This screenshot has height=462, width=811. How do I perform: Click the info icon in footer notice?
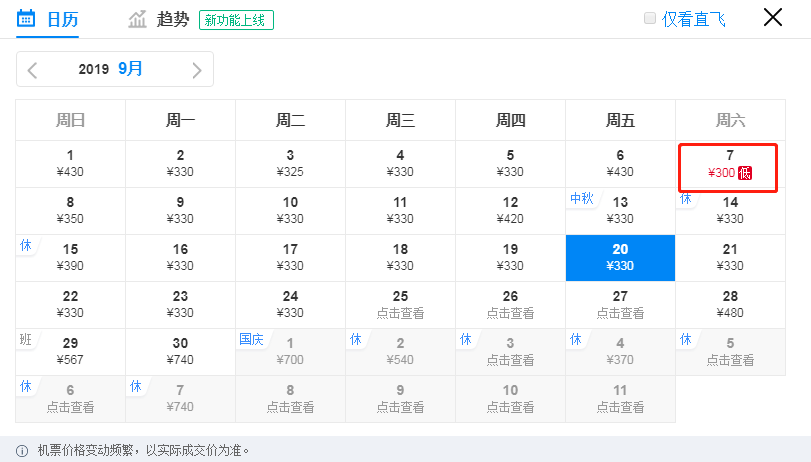(x=22, y=450)
